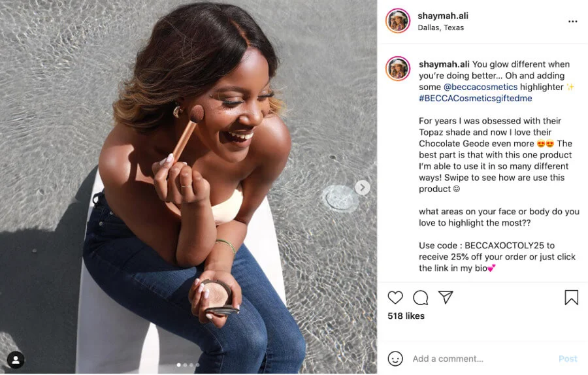Save post with the bookmark icon
The image size is (588, 375).
pyautogui.click(x=571, y=298)
